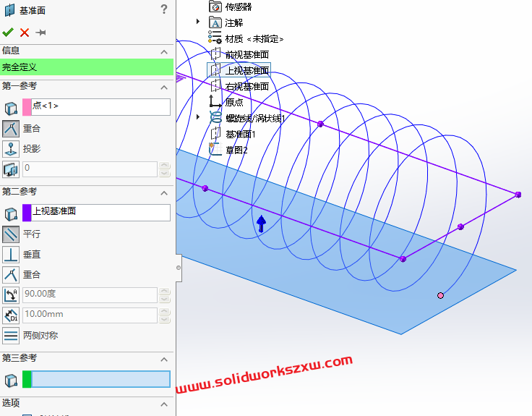Collapse the 选项 section
This screenshot has width=532, height=416.
164,404
